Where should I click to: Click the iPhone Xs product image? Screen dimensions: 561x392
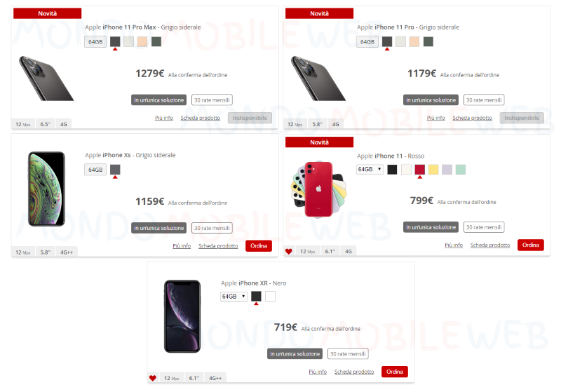46,189
